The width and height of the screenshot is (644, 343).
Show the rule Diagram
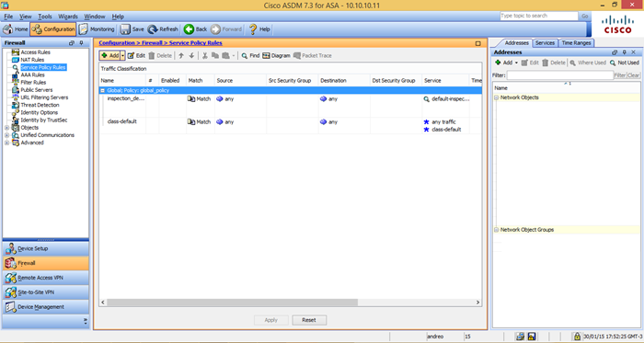point(276,55)
